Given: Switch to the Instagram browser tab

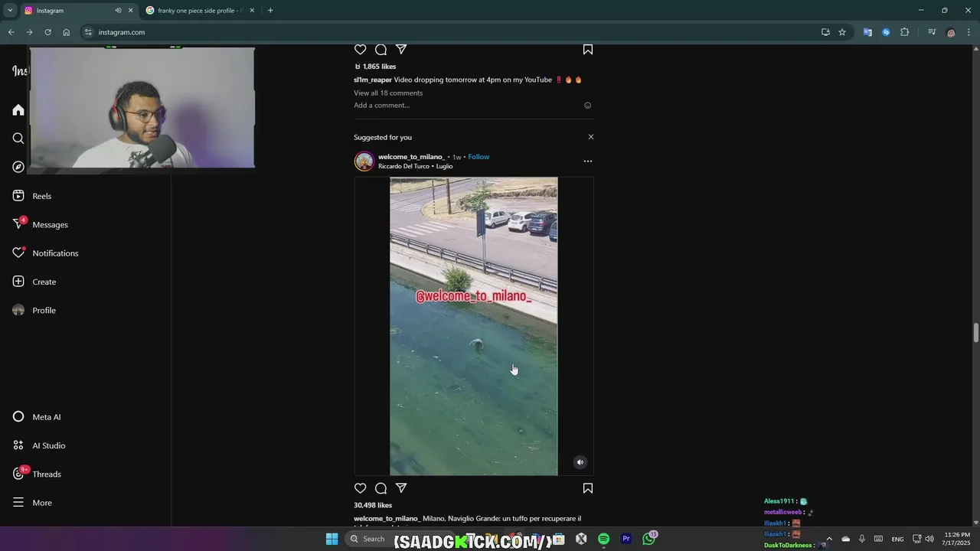Looking at the screenshot, I should click(69, 11).
